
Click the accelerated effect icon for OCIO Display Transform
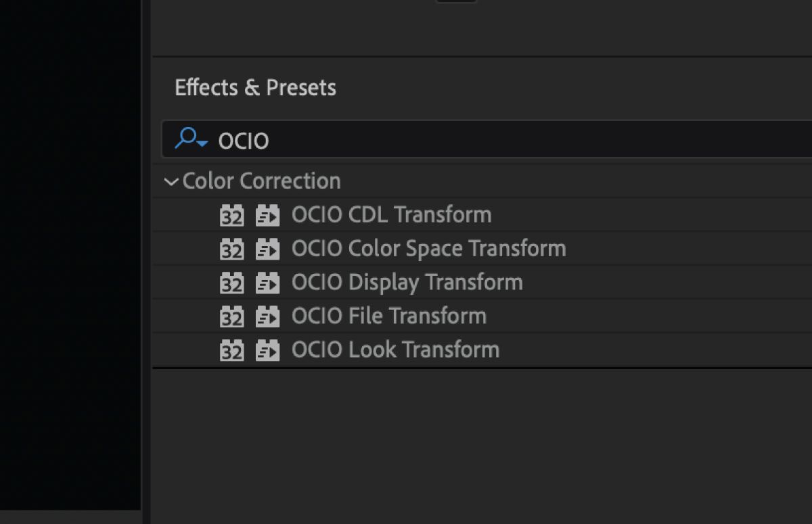[267, 282]
